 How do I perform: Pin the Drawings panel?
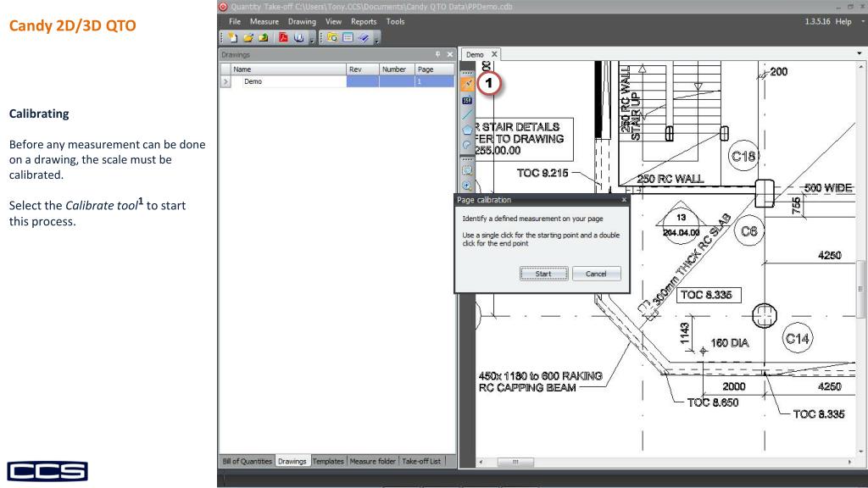coord(438,54)
